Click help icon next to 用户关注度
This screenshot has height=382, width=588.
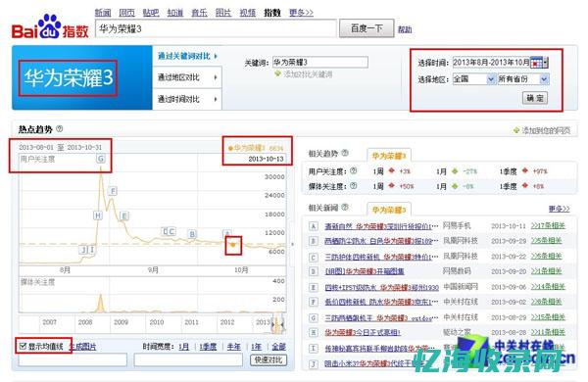click(353, 171)
